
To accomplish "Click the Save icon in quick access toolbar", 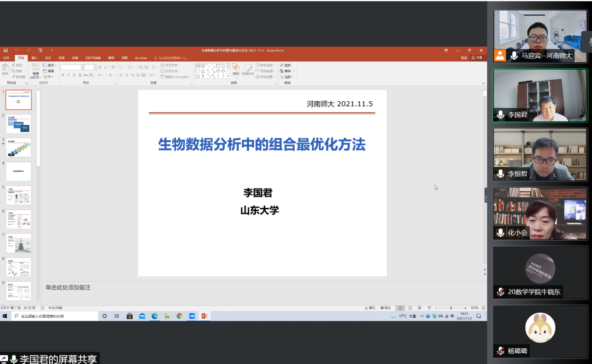I will pyautogui.click(x=6, y=50).
